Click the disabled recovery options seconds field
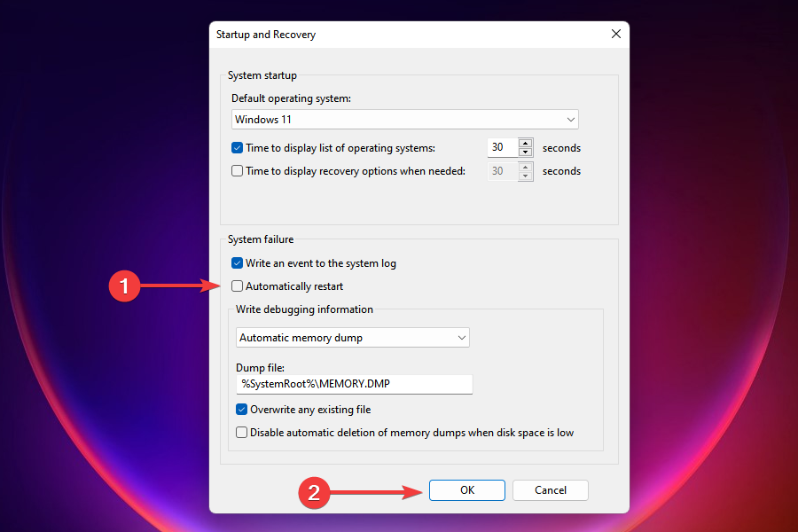The height and width of the screenshot is (532, 798). click(x=503, y=171)
